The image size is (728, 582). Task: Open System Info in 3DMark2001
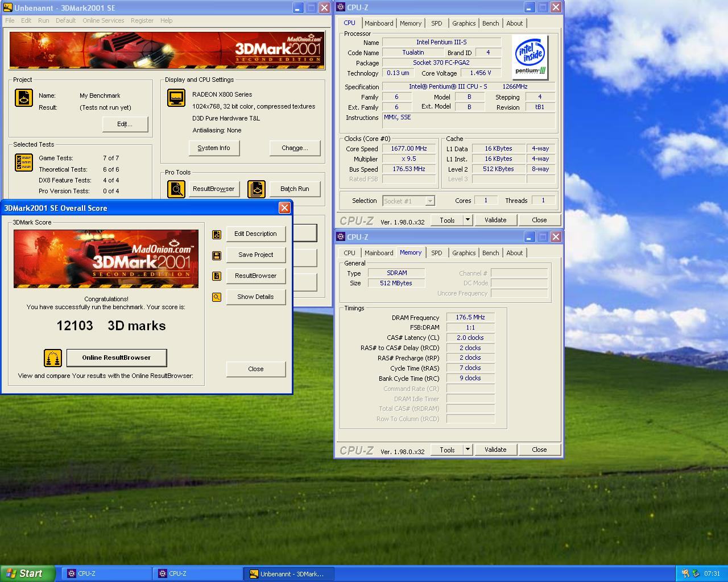(x=214, y=148)
